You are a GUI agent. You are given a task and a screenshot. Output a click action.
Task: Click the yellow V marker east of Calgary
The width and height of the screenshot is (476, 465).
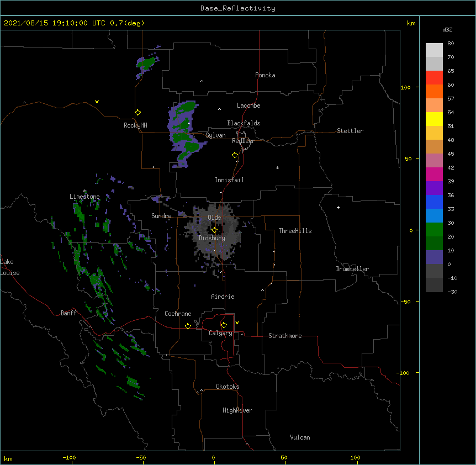(x=237, y=323)
